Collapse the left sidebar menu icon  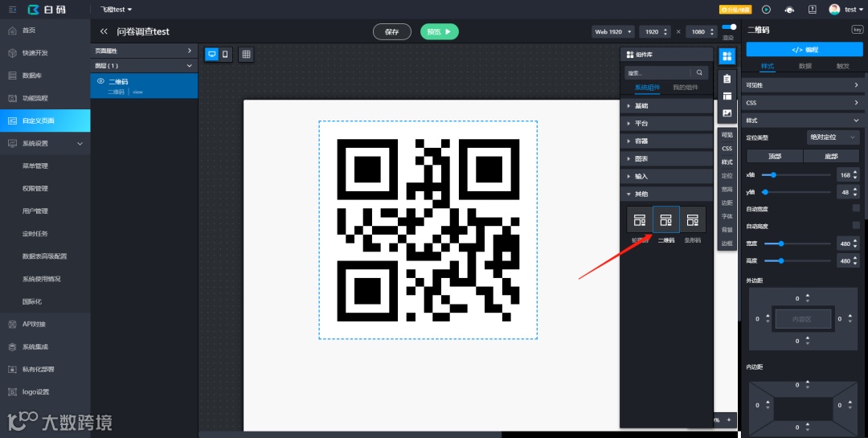click(12, 10)
